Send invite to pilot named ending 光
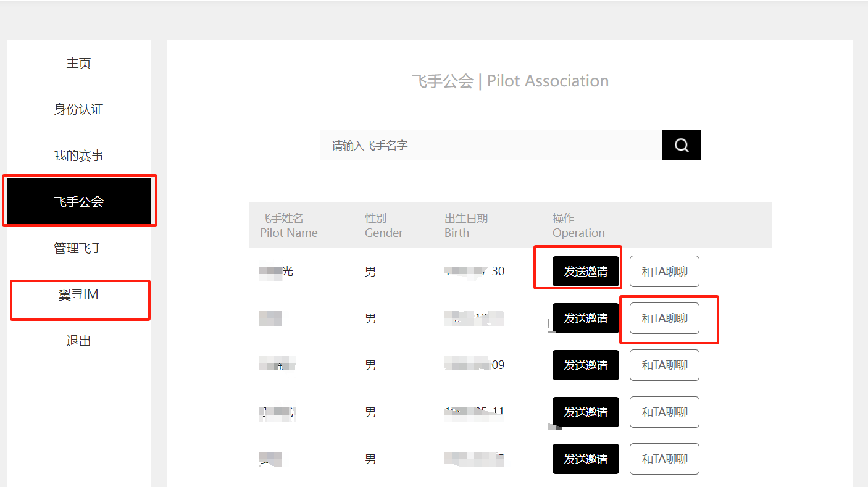The image size is (868, 487). tap(585, 272)
